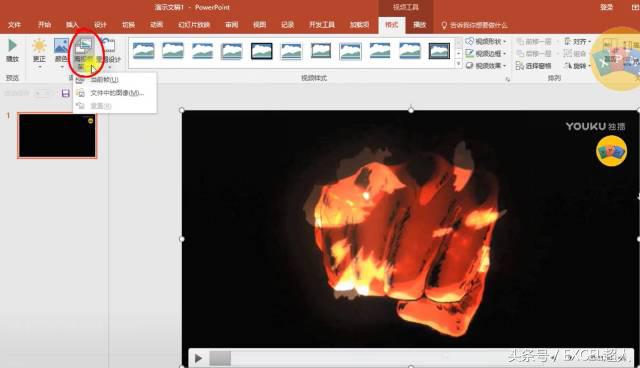Click the Poster Frame (海报框架) button
The width and height of the screenshot is (640, 368).
tap(84, 52)
